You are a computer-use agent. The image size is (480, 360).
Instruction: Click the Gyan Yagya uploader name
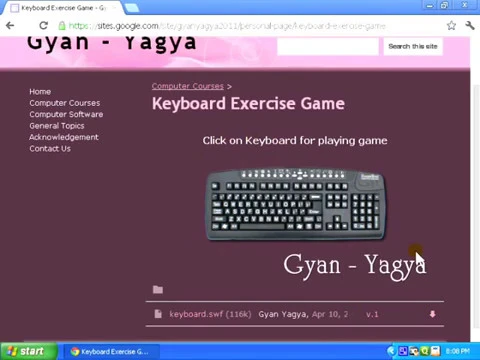click(282, 314)
